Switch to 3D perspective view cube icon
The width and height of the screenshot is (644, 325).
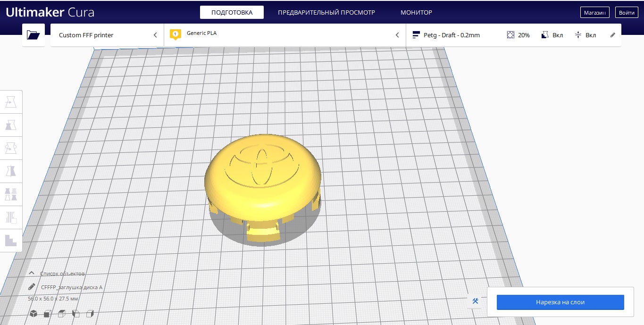[33, 314]
